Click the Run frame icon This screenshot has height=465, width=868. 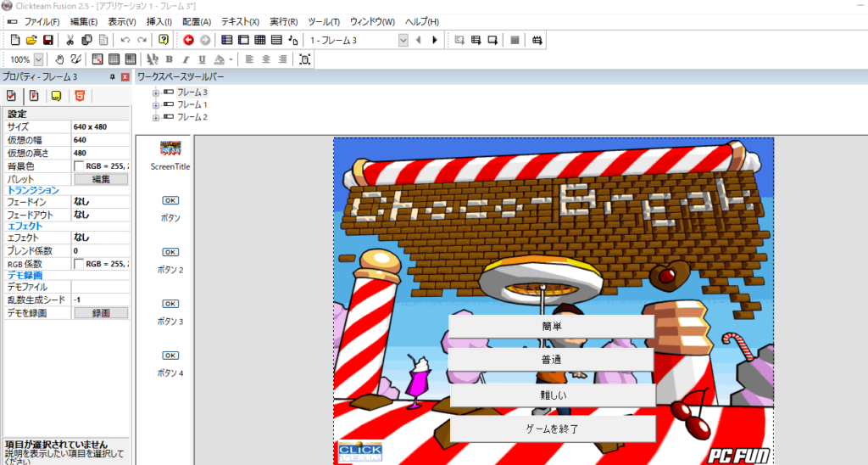pos(492,40)
